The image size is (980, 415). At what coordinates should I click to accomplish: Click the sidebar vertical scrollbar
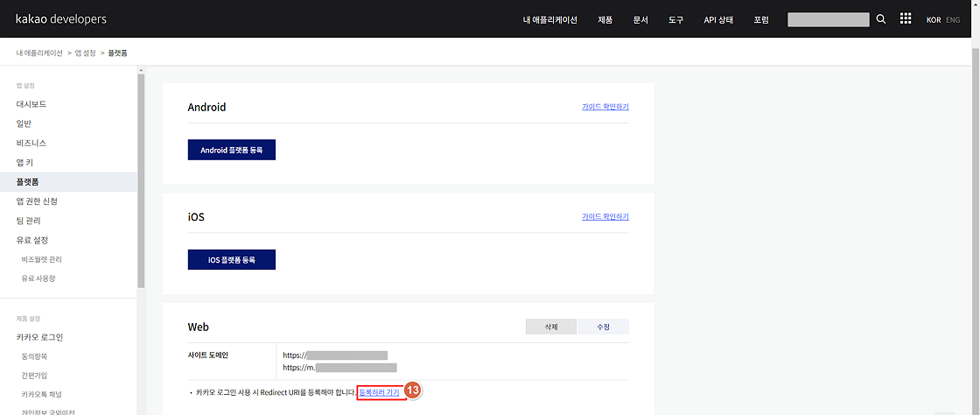141,181
